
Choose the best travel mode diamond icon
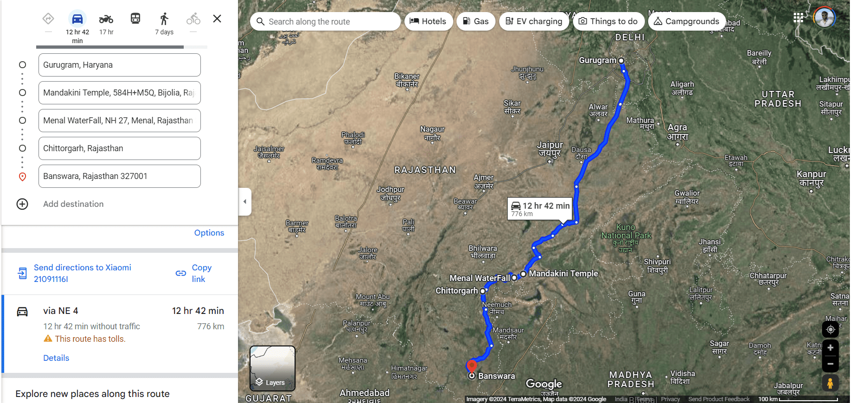(48, 19)
